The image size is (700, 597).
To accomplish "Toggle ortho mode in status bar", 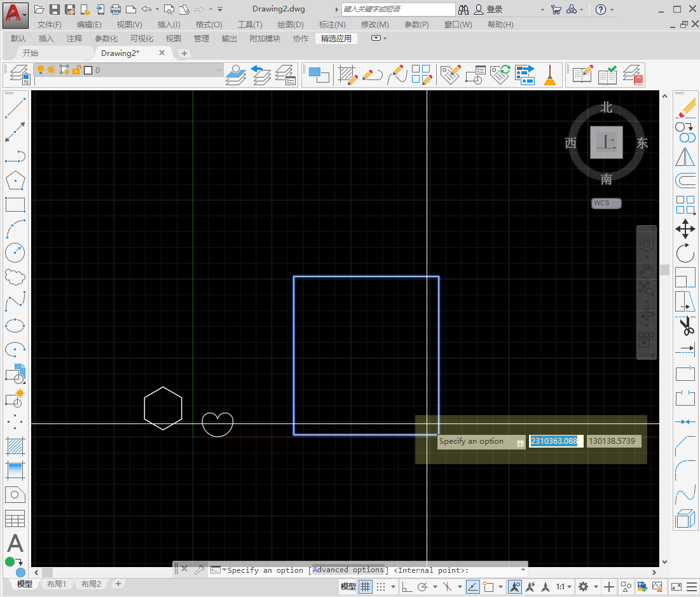I will [x=406, y=587].
